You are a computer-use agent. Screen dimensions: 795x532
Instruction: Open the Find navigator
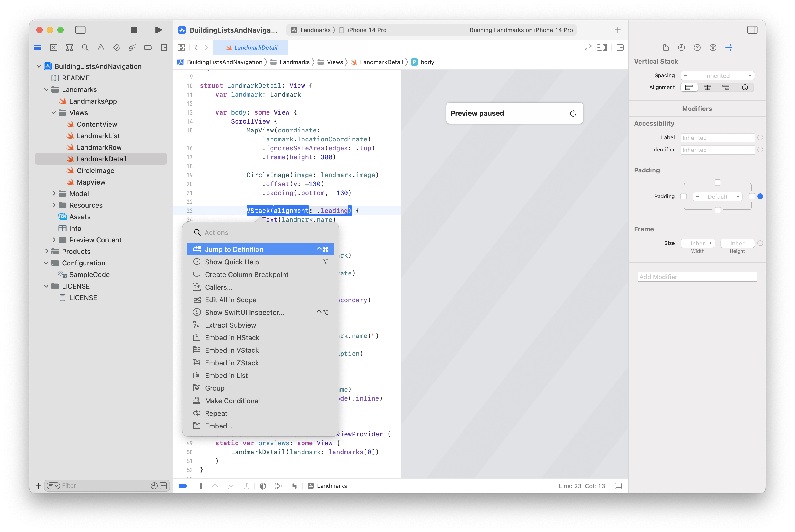point(85,48)
